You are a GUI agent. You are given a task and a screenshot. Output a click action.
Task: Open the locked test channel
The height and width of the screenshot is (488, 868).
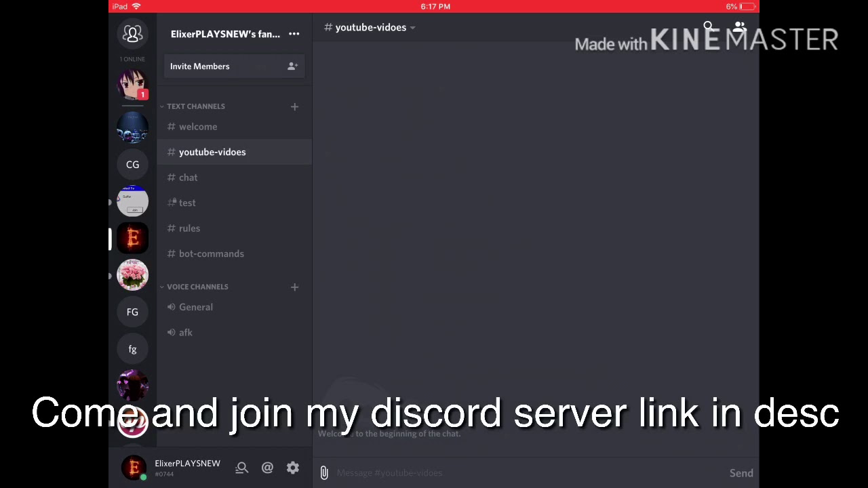click(235, 203)
